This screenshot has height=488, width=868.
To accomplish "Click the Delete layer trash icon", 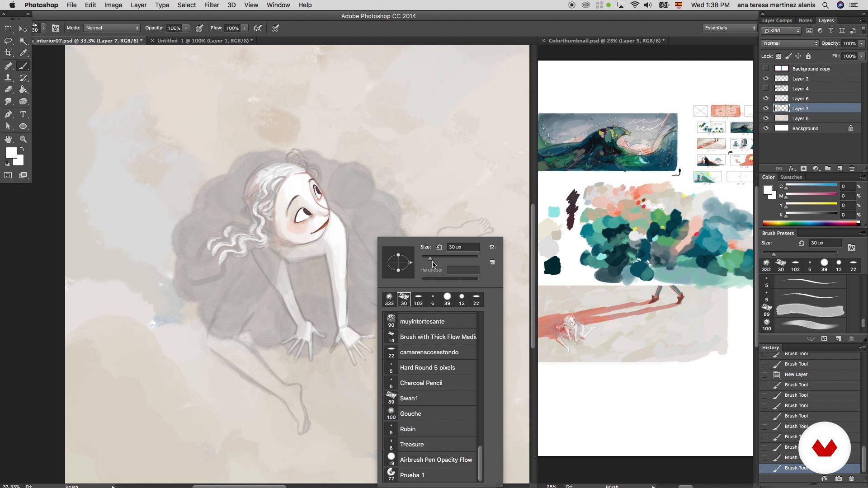I will (x=852, y=169).
